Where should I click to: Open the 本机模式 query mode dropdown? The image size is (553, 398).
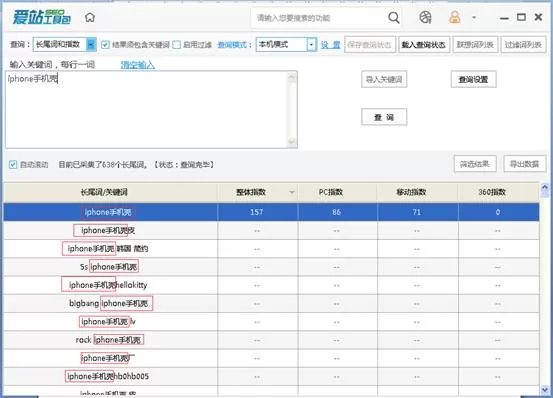[x=311, y=44]
